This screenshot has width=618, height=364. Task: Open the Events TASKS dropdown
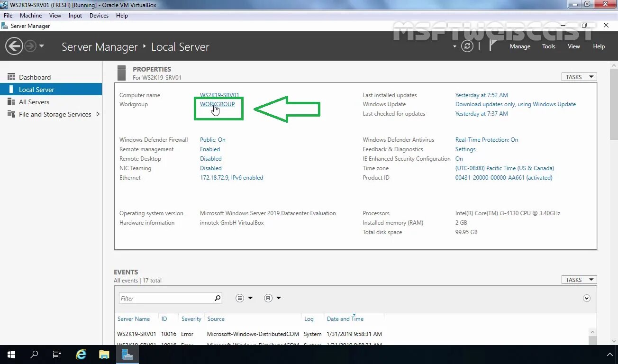click(x=579, y=280)
